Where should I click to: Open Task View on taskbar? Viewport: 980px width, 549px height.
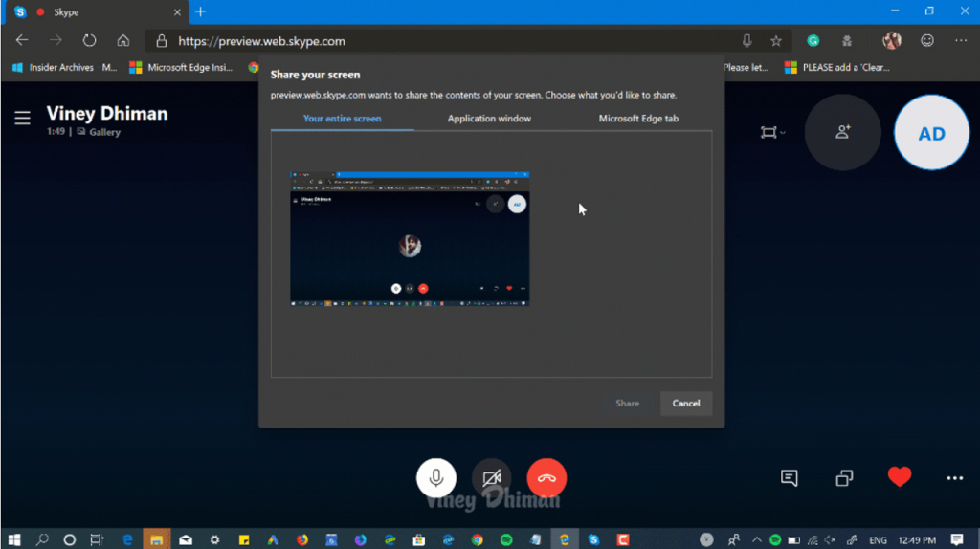coord(97,539)
